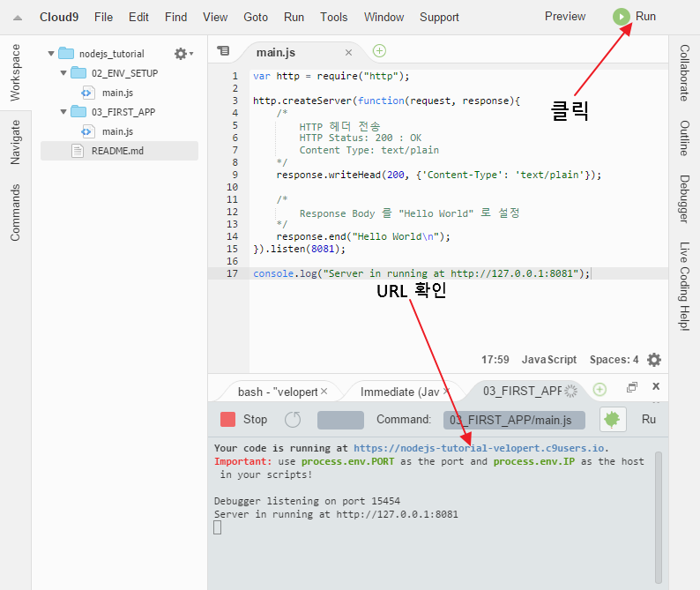This screenshot has height=590, width=700.
Task: Click the green Run play icon
Action: coord(622,17)
